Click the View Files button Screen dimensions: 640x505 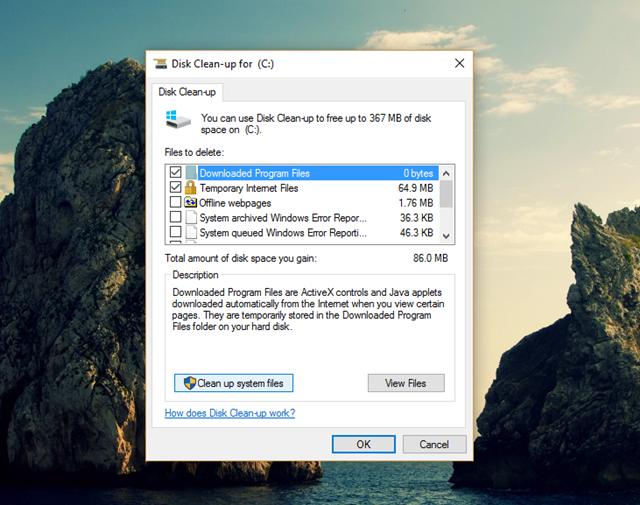(x=406, y=383)
